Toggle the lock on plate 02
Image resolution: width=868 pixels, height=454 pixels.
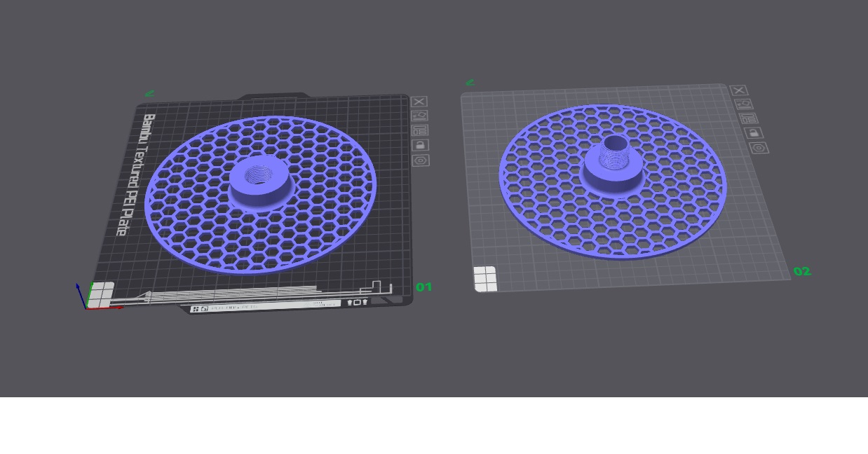(x=753, y=133)
